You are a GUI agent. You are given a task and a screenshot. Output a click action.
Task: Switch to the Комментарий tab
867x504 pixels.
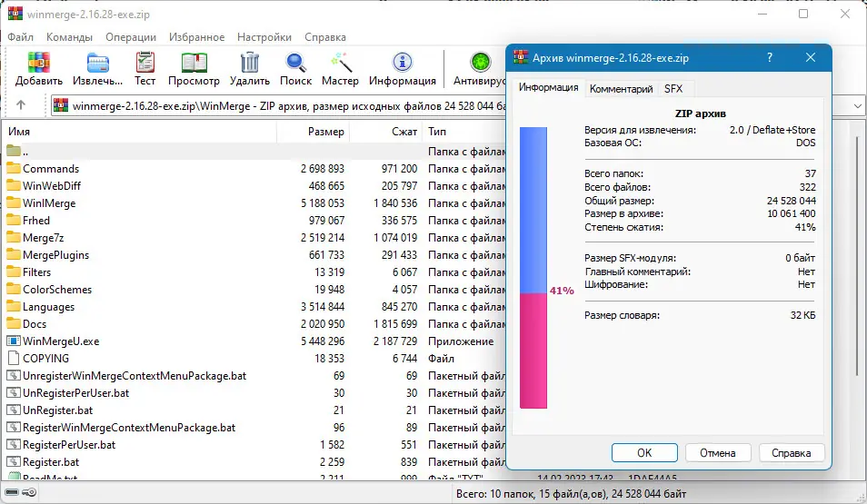coord(621,89)
